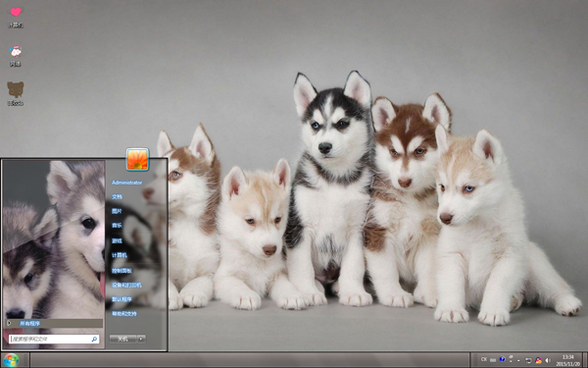Click the orange flower user account picture
This screenshot has width=588, height=368.
pyautogui.click(x=137, y=159)
